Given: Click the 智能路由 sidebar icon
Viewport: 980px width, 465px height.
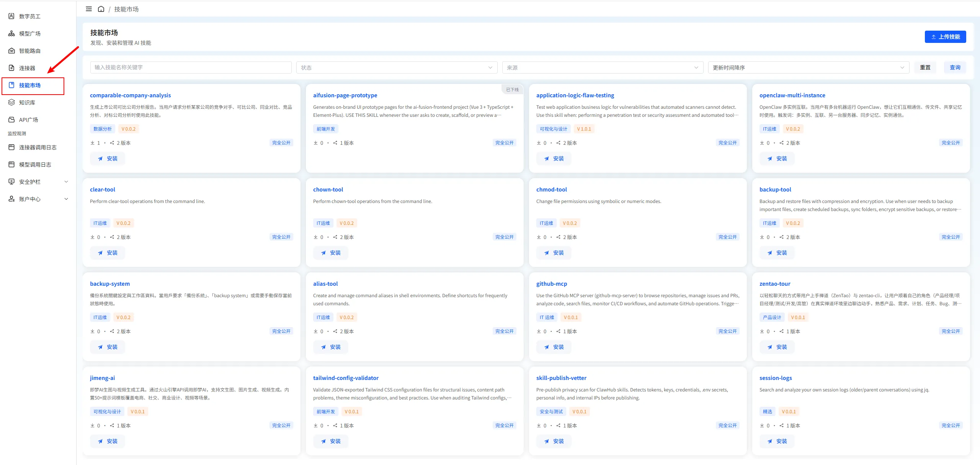Looking at the screenshot, I should coord(11,51).
